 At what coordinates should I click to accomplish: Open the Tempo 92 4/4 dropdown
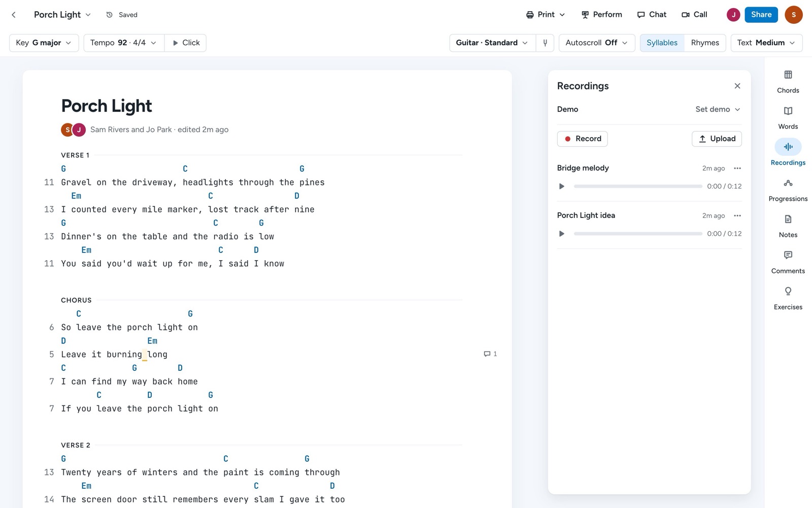(123, 43)
